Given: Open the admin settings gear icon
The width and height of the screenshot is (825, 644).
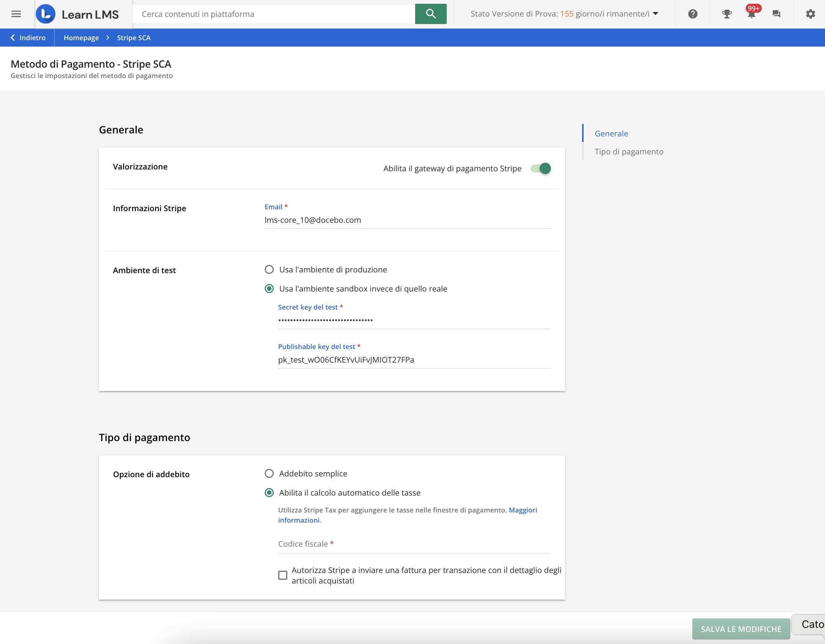Looking at the screenshot, I should tap(810, 14).
